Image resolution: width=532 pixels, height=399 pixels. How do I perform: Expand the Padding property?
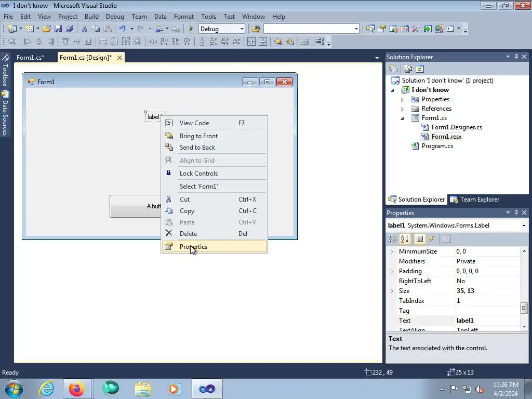(392, 271)
